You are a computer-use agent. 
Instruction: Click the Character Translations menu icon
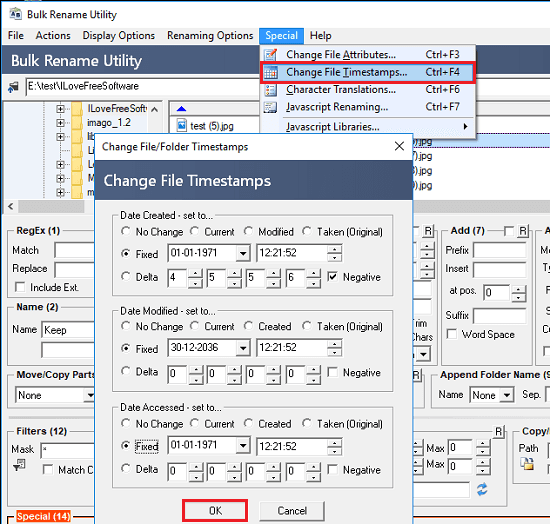(x=270, y=90)
